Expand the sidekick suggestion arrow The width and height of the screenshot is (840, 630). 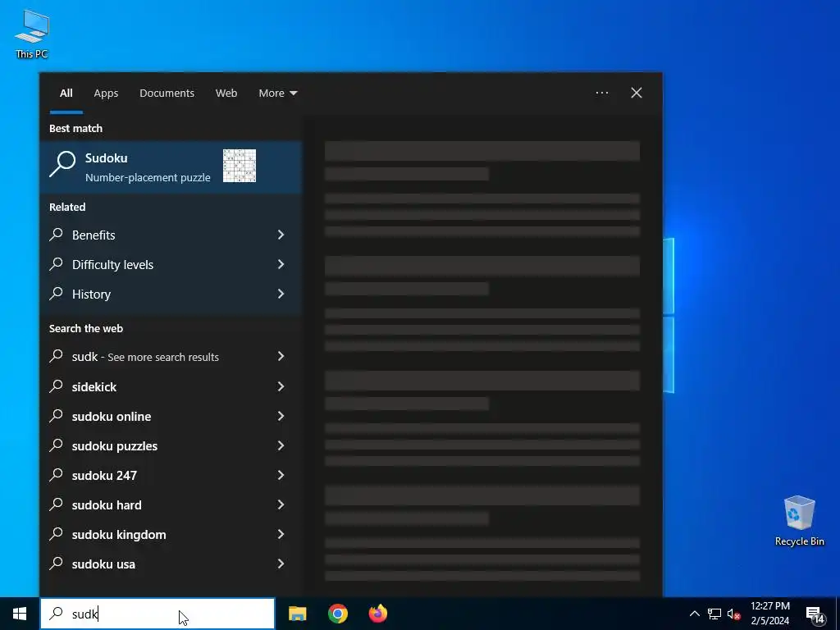pyautogui.click(x=281, y=386)
